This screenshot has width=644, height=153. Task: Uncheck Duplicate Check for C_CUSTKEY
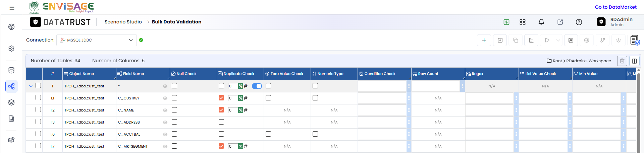(221, 98)
